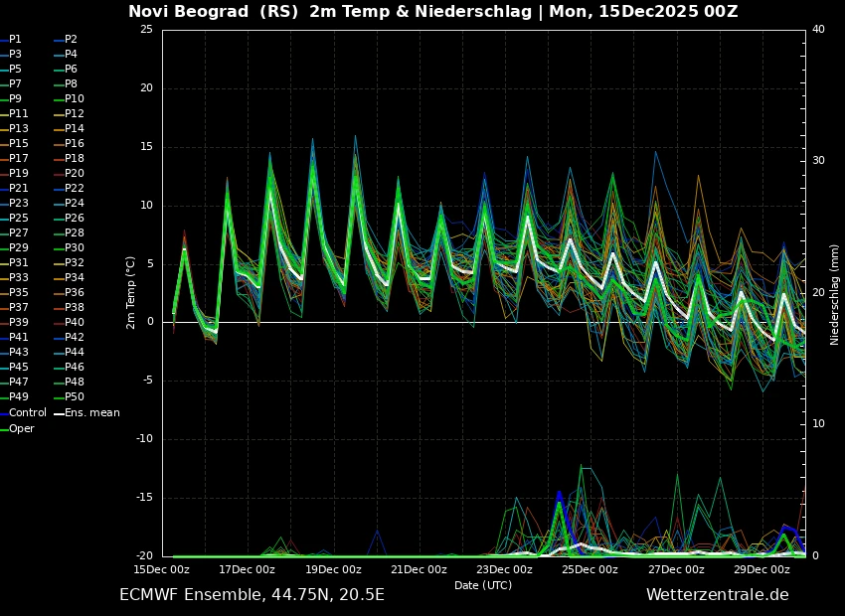Click the 19Dec 00z date tick
Screen dimensions: 845x616
pyautogui.click(x=333, y=569)
